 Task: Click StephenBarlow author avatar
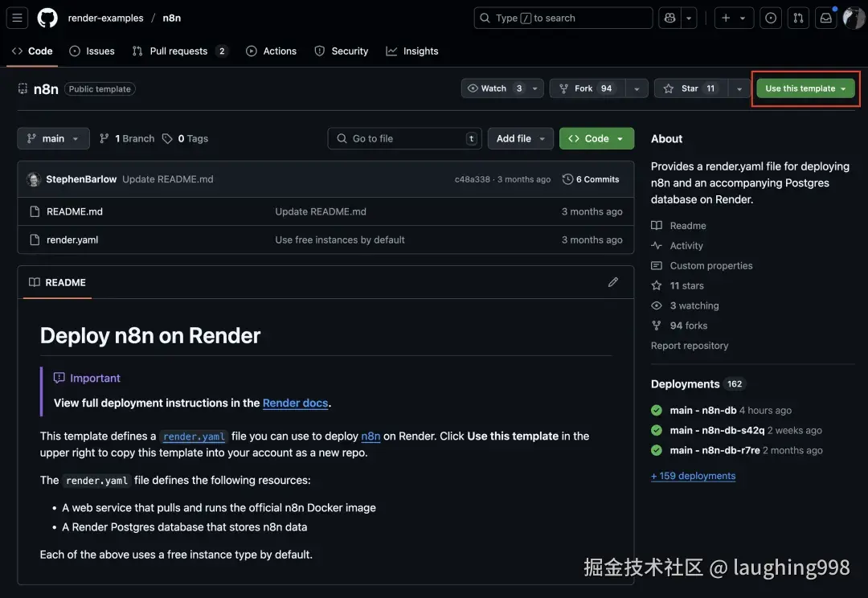(34, 179)
